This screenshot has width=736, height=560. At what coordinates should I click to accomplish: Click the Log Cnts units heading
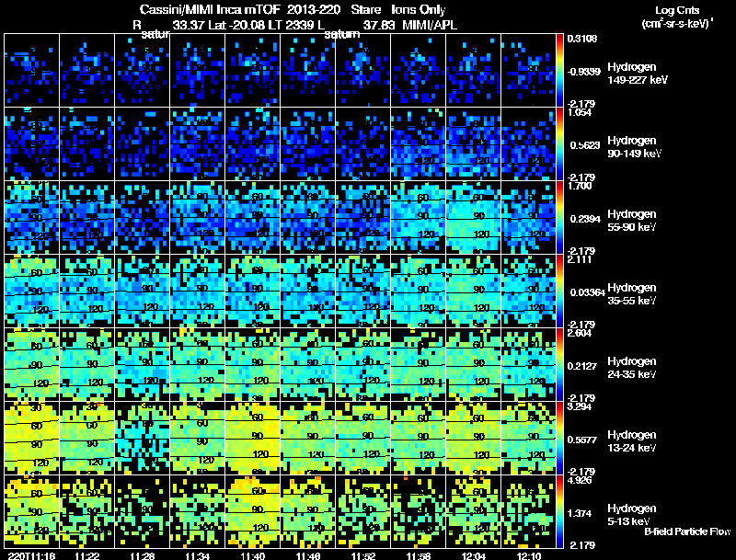[677, 10]
